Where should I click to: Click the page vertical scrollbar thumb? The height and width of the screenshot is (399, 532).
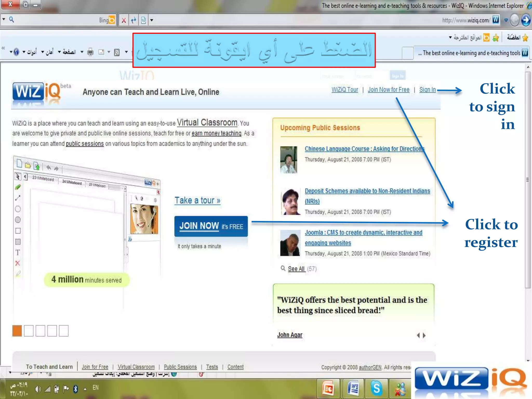tap(528, 180)
